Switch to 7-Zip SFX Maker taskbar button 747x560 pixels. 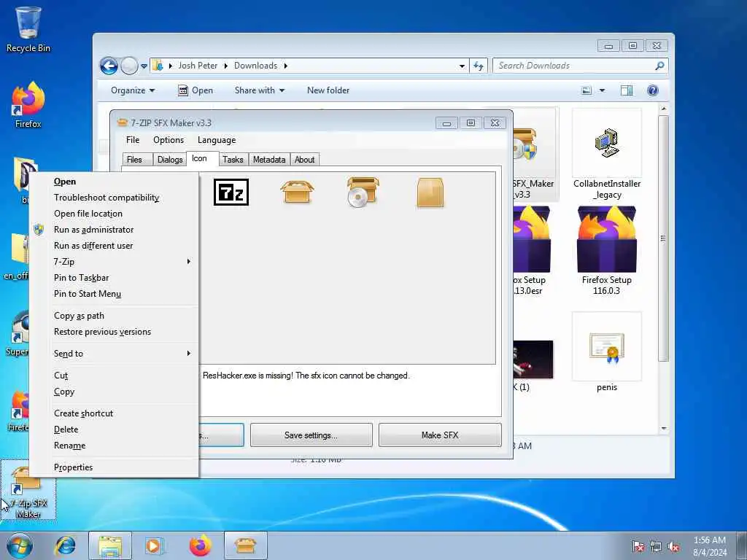[245, 545]
